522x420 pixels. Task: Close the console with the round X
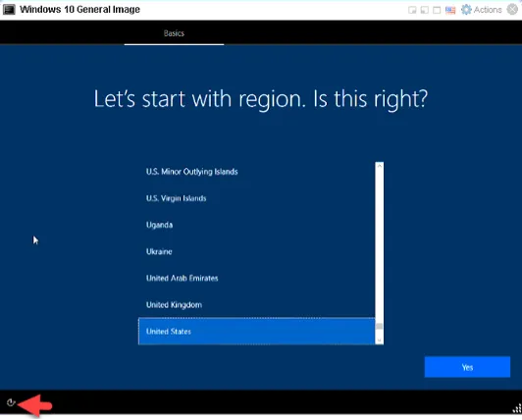tap(512, 10)
